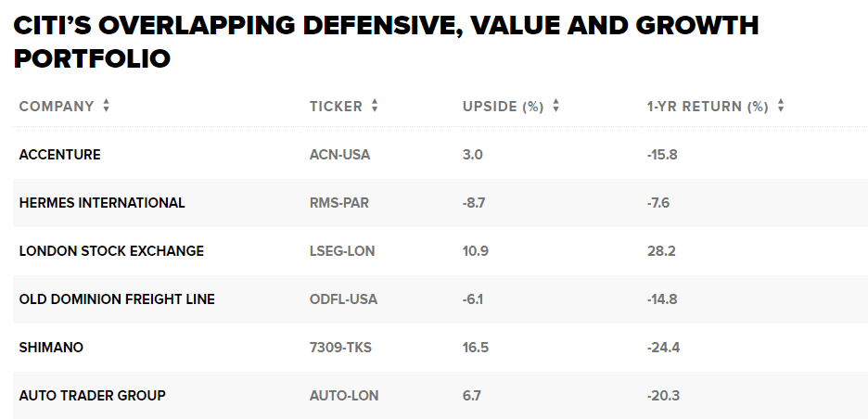Click the AUTO-LON ticker symbol
This screenshot has height=419, width=868.
click(344, 396)
